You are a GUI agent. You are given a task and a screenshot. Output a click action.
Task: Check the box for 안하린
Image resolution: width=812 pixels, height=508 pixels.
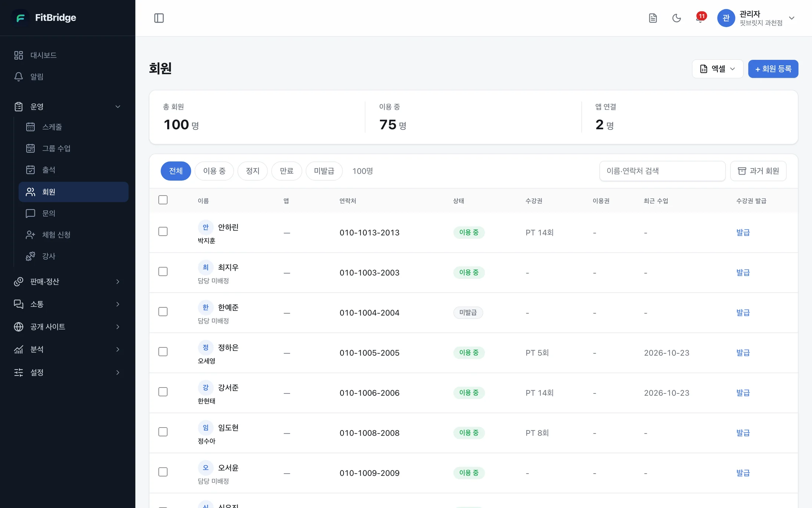point(163,231)
